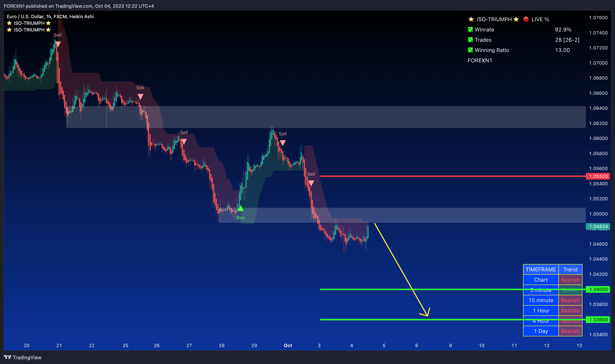Click the star left of the second ISO-TRIUMPH legend
Screen dimensions: 615x364
(9, 30)
